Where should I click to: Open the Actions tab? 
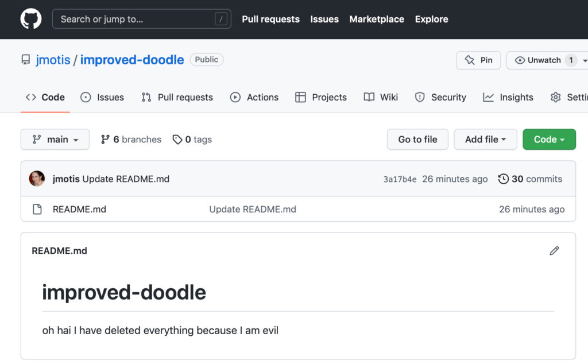pos(254,98)
